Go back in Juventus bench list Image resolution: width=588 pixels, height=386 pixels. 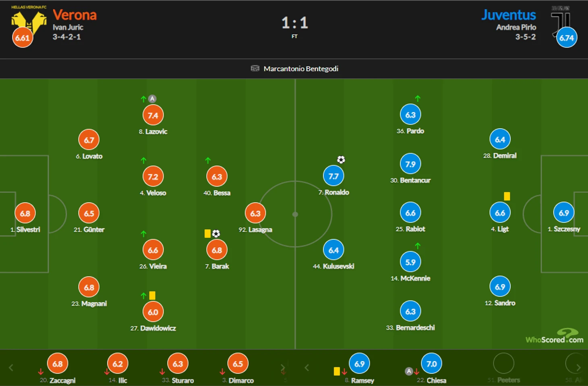click(307, 367)
